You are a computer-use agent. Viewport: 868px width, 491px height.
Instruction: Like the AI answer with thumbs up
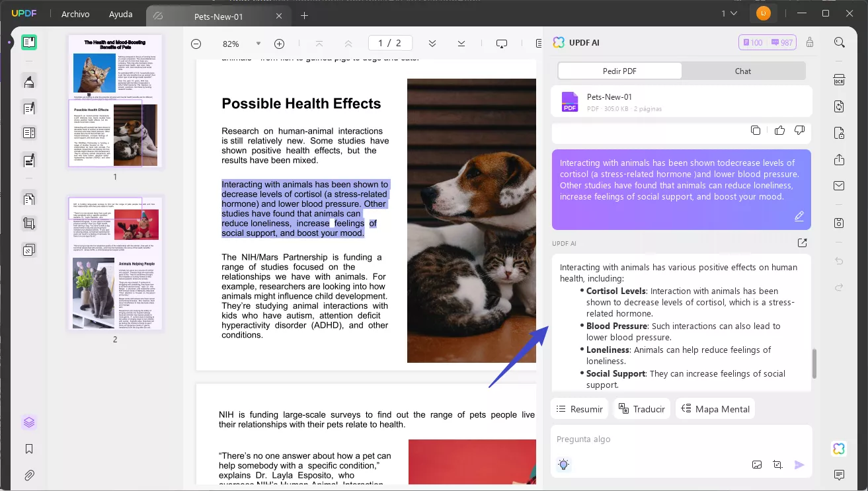click(x=779, y=130)
